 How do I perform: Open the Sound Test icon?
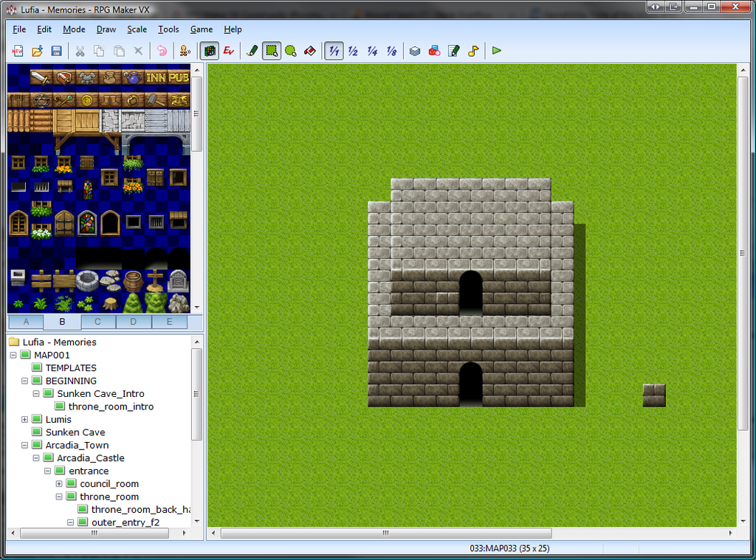(x=473, y=51)
